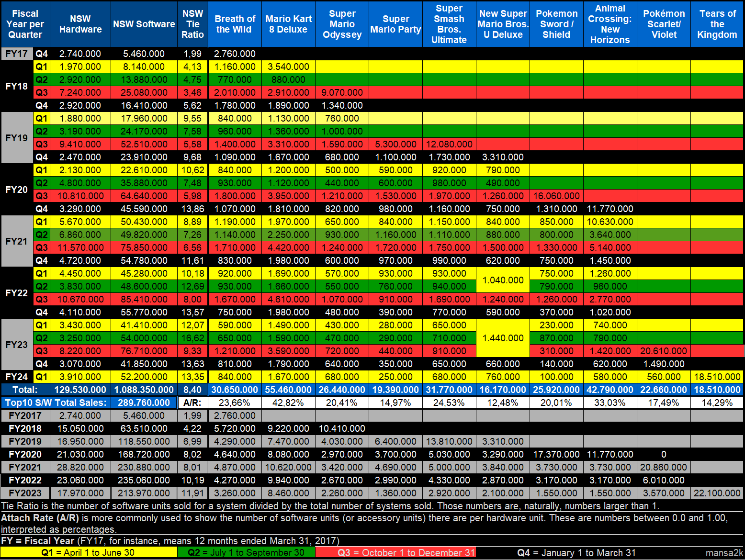Viewport: 745px width, 560px height.
Task: Click Odyssey launch value 9.070.000
Action: click(x=342, y=92)
